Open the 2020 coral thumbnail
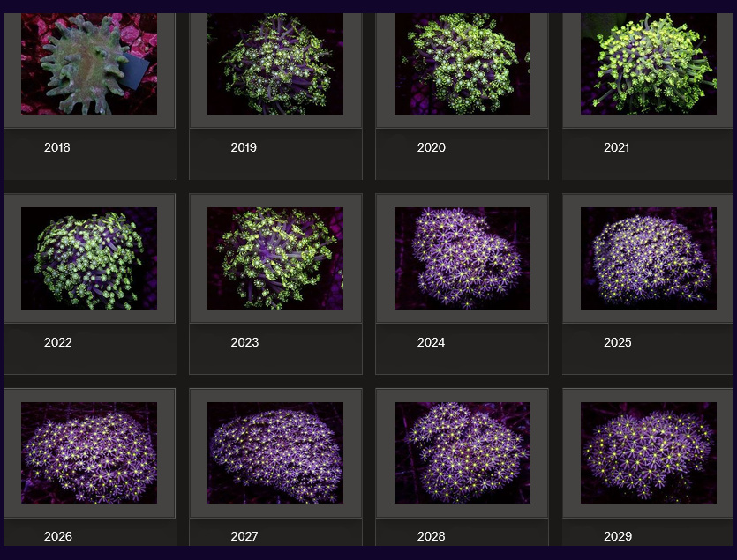The width and height of the screenshot is (737, 560). click(x=462, y=63)
